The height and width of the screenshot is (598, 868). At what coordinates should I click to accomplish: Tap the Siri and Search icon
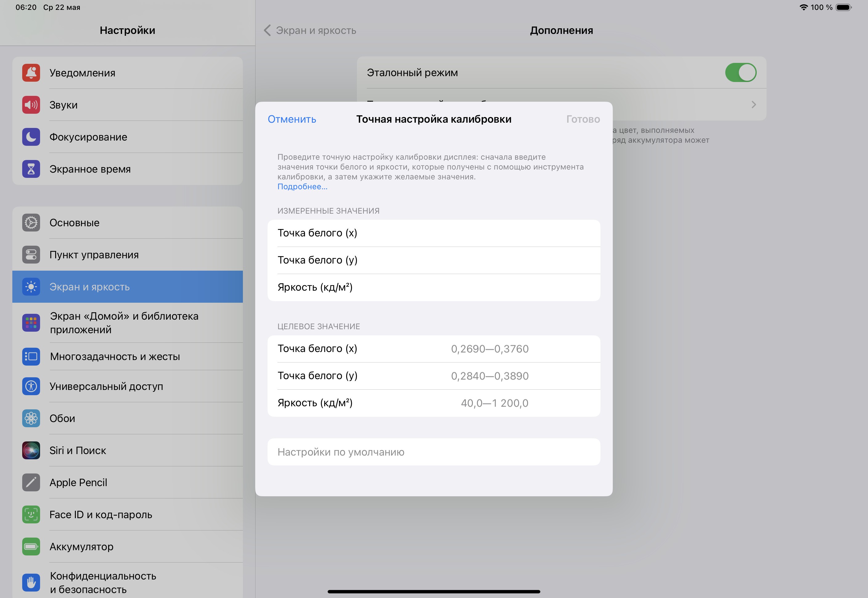(x=31, y=450)
